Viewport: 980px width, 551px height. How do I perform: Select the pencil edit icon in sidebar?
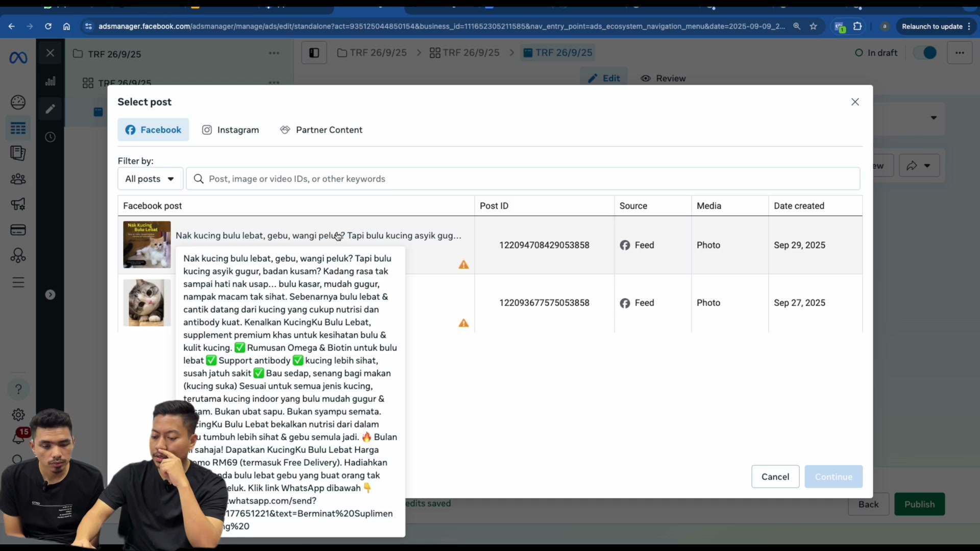(50, 109)
